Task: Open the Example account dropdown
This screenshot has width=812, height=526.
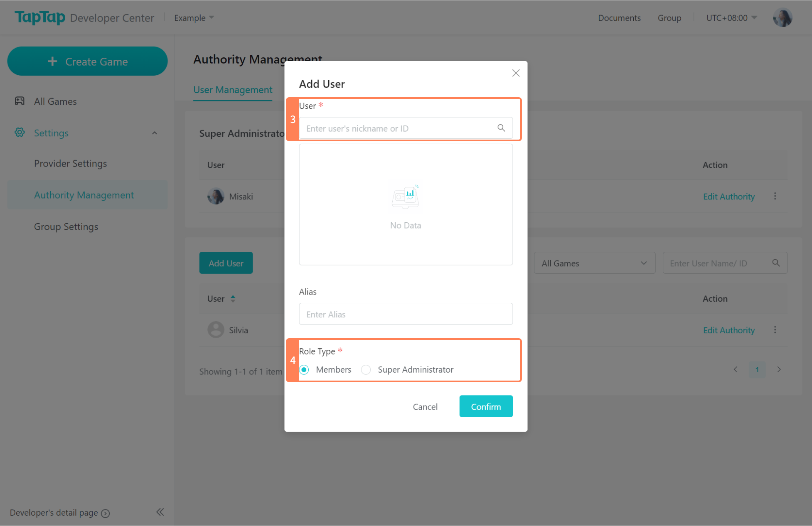Action: pos(194,18)
